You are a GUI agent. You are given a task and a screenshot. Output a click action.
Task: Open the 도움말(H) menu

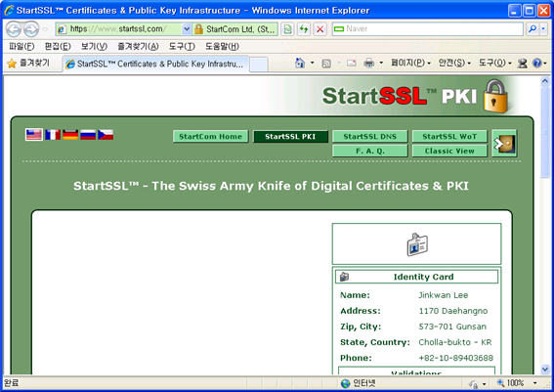click(222, 46)
